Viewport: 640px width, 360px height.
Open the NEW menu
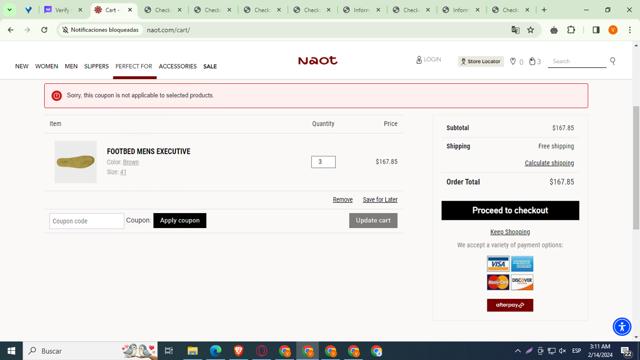tap(22, 66)
